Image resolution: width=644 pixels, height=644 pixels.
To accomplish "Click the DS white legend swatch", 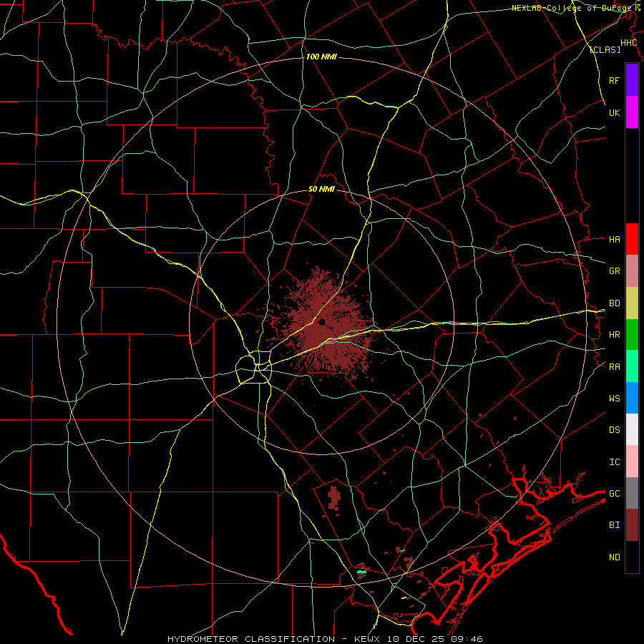I will click(632, 429).
